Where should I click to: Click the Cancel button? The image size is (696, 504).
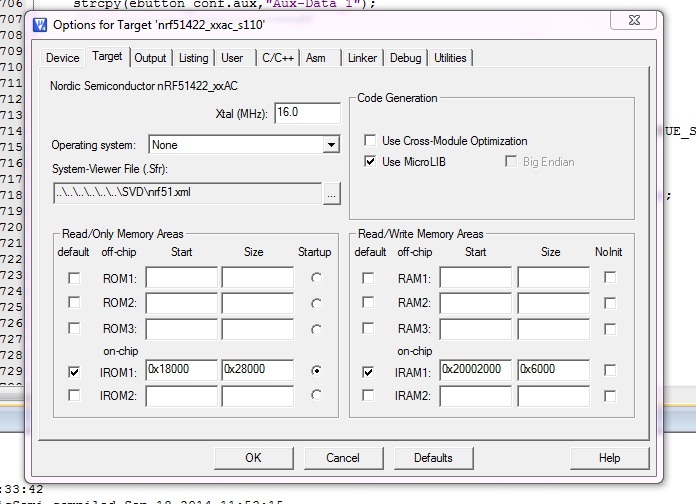343,458
